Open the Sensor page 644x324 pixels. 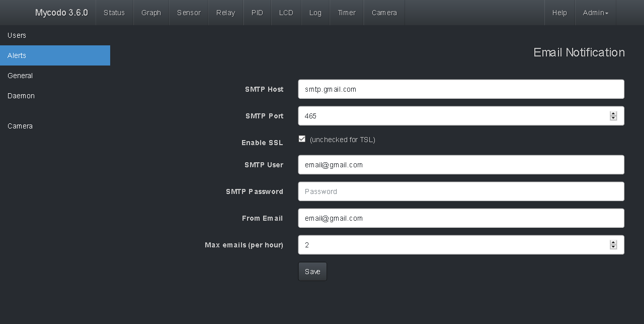click(189, 13)
